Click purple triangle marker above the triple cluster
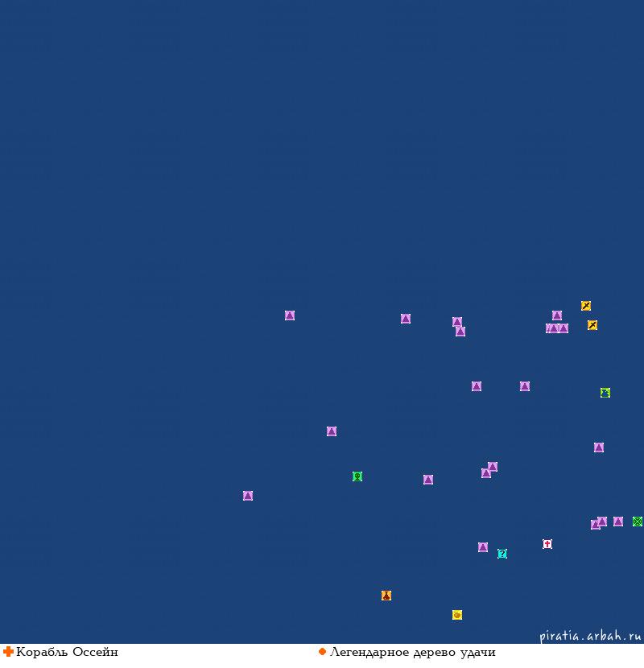This screenshot has height=668, width=644. click(557, 315)
